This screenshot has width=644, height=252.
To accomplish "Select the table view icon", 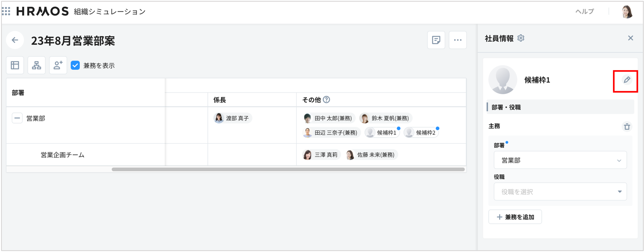I will (15, 65).
